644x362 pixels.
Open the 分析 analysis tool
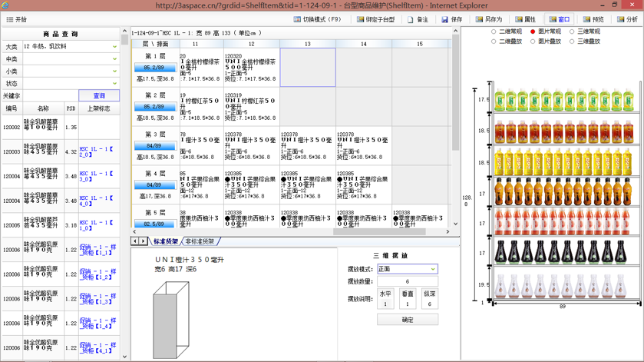621,19
